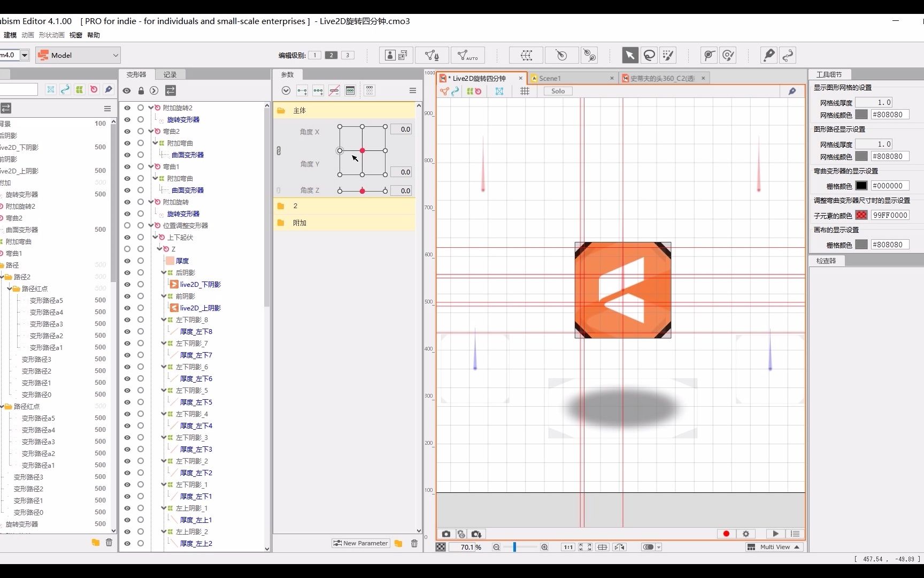
Task: Open the parameter panel hamburger menu
Action: click(413, 90)
